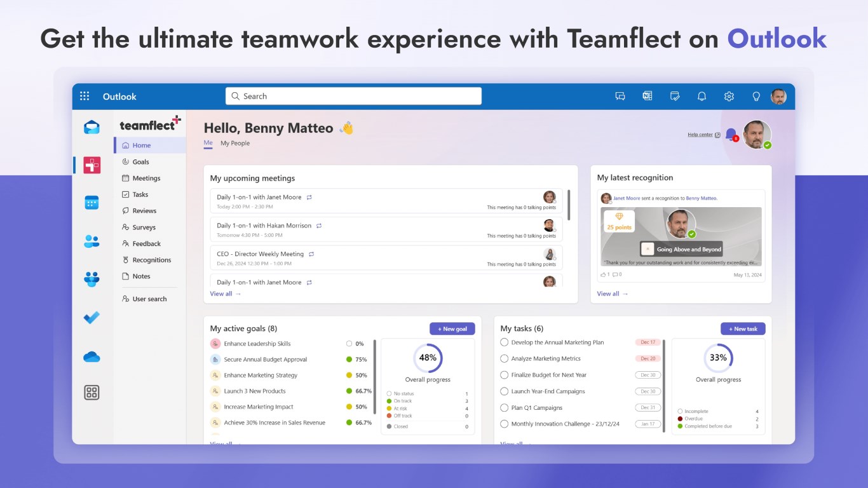Switch to the My People tab
This screenshot has width=868, height=488.
click(x=235, y=144)
